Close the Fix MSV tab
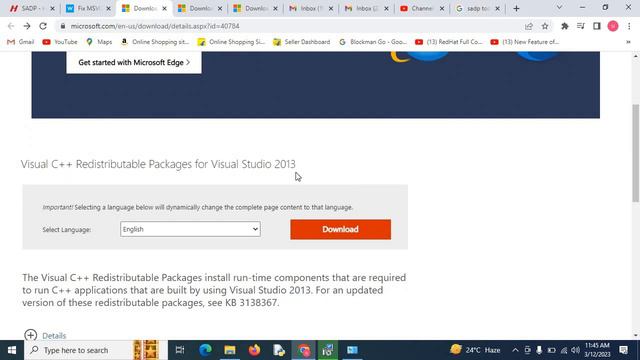 point(108,8)
